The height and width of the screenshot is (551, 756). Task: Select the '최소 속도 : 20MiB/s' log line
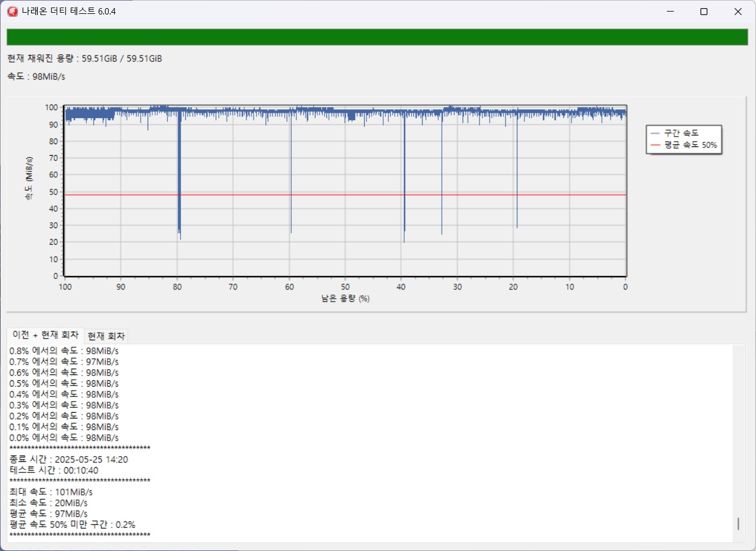click(x=49, y=503)
